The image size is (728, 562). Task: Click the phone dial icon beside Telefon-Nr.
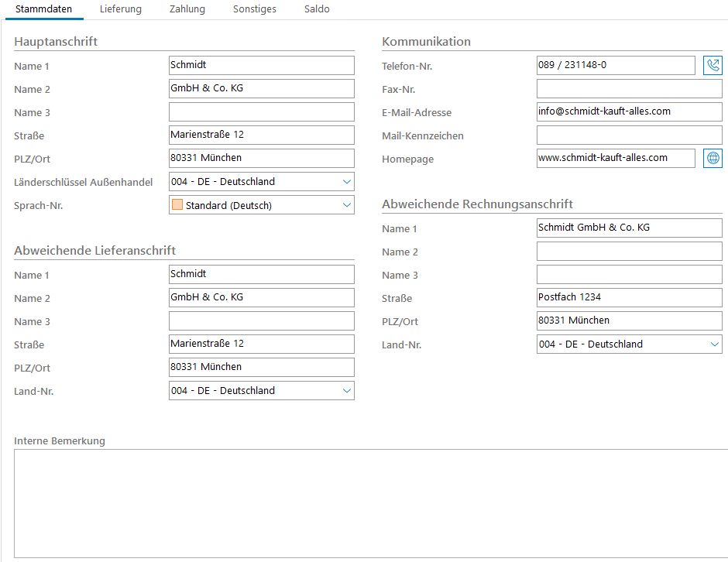pos(712,66)
